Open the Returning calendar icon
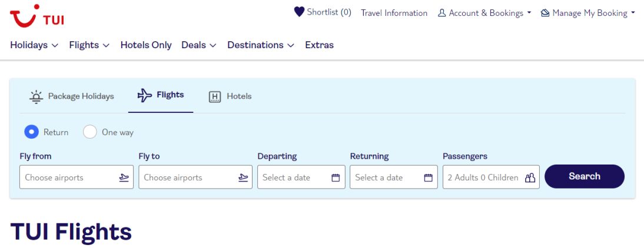This screenshot has width=644, height=248. [x=429, y=177]
